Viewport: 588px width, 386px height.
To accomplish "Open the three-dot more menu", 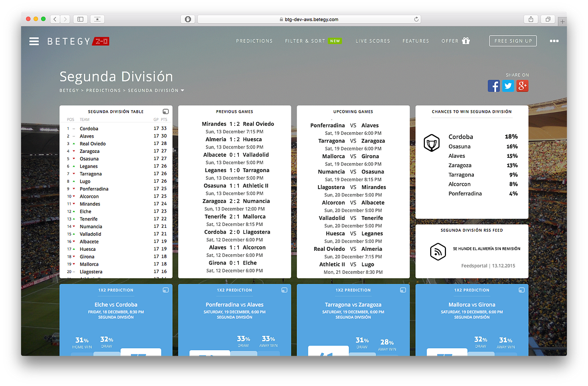I will click(x=554, y=41).
